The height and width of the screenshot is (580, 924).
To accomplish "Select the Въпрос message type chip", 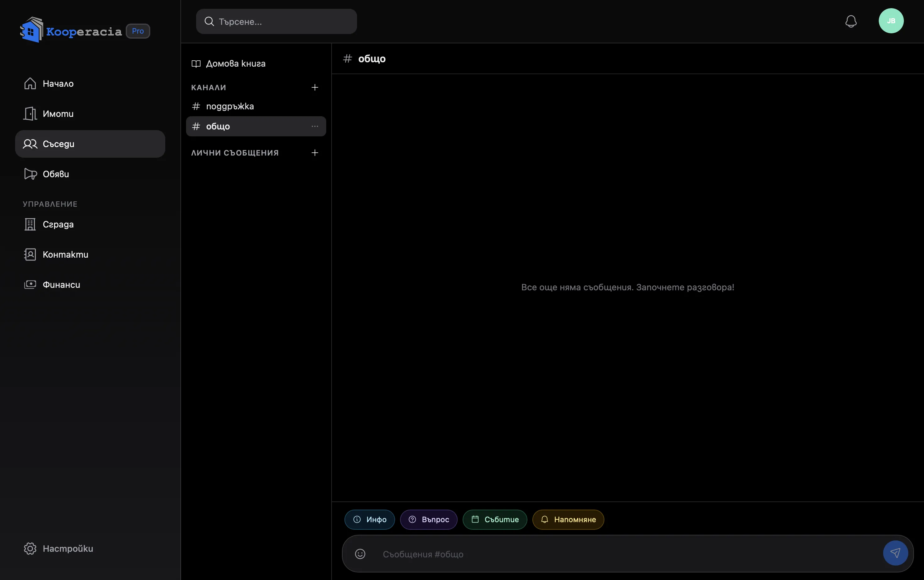I will click(x=429, y=519).
